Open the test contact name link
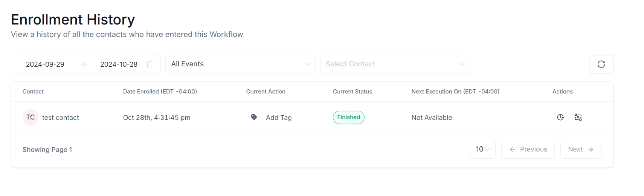Viewport: 644px width, 196px height. click(61, 118)
